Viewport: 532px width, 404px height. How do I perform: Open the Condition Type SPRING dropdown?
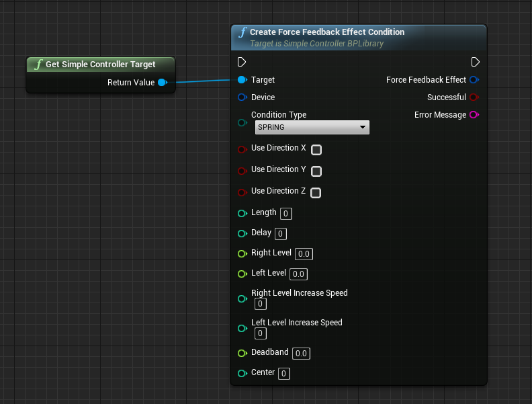[312, 127]
